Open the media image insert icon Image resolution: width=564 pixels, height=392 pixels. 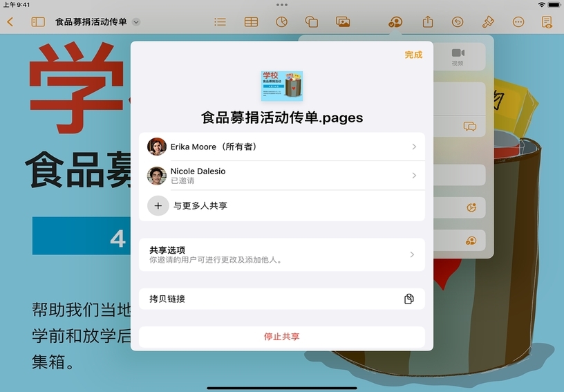pos(343,22)
